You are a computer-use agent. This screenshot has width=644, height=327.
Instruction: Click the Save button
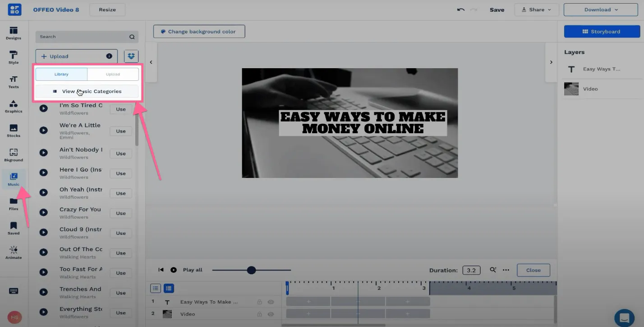(497, 9)
